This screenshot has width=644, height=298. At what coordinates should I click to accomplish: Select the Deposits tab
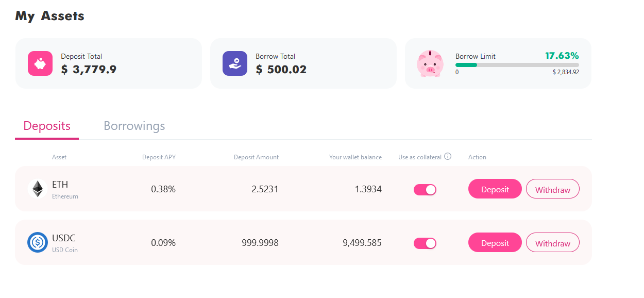(47, 126)
